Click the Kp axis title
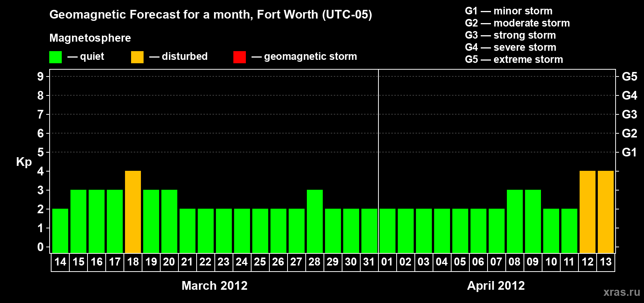The height and width of the screenshot is (303, 644). click(x=24, y=162)
